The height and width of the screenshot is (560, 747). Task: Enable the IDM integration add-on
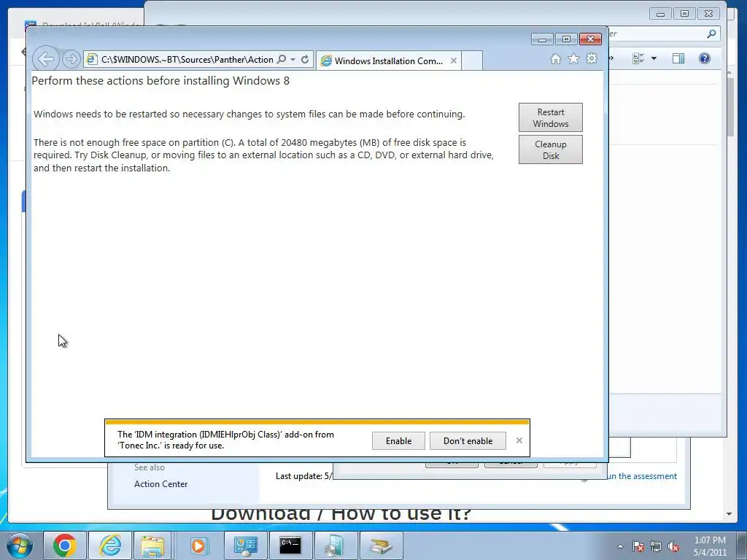point(398,441)
